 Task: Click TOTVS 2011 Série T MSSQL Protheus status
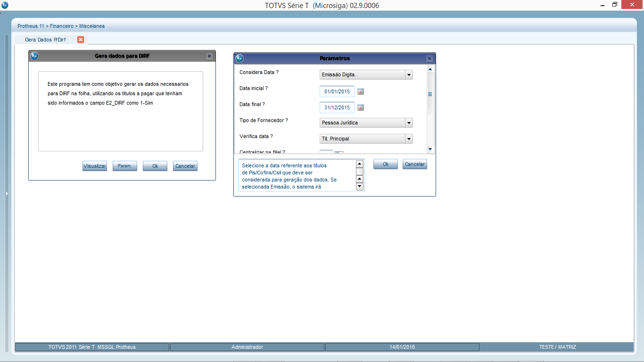pos(92,347)
